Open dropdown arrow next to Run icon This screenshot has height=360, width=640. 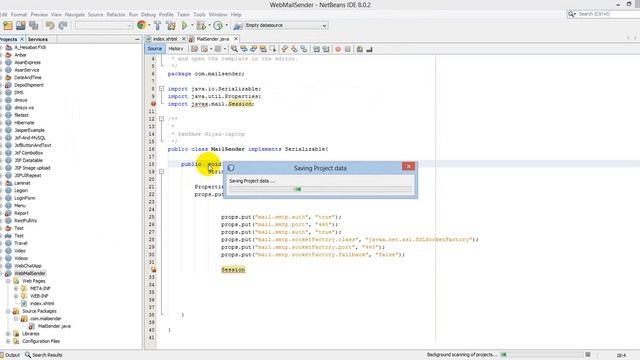point(192,25)
